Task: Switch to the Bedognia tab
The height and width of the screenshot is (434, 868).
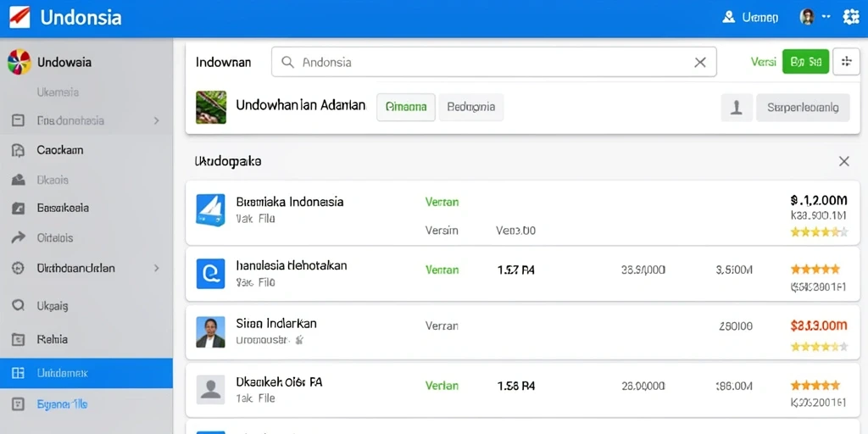Action: (471, 107)
